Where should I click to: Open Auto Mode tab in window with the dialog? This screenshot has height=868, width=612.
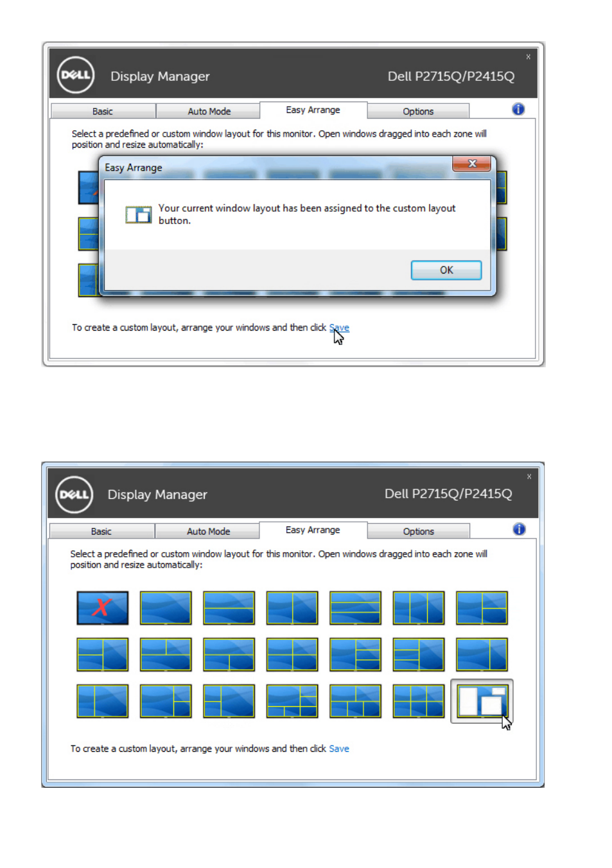pos(209,111)
